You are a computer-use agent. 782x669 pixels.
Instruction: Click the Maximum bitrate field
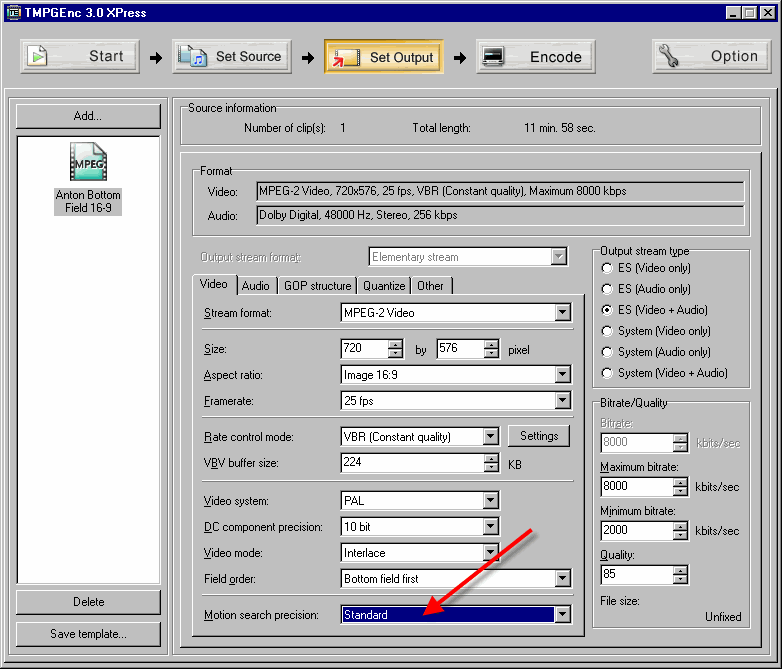pyautogui.click(x=637, y=486)
